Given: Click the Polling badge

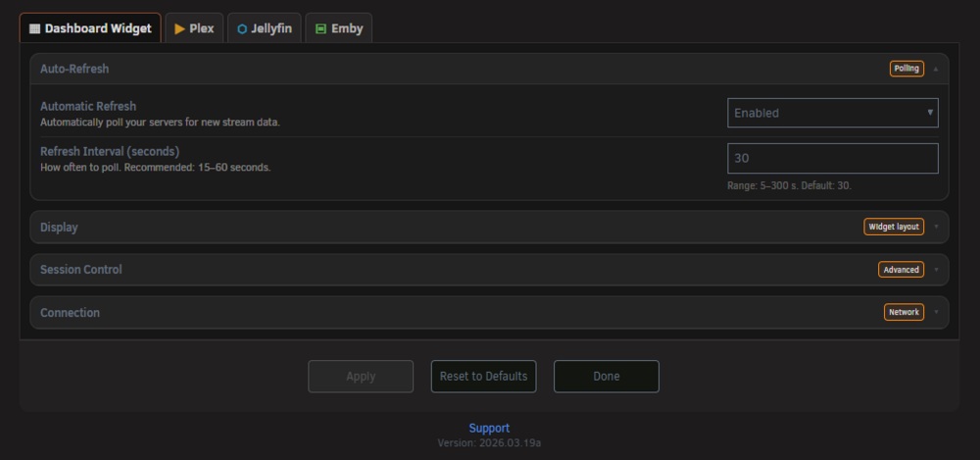Looking at the screenshot, I should [906, 69].
